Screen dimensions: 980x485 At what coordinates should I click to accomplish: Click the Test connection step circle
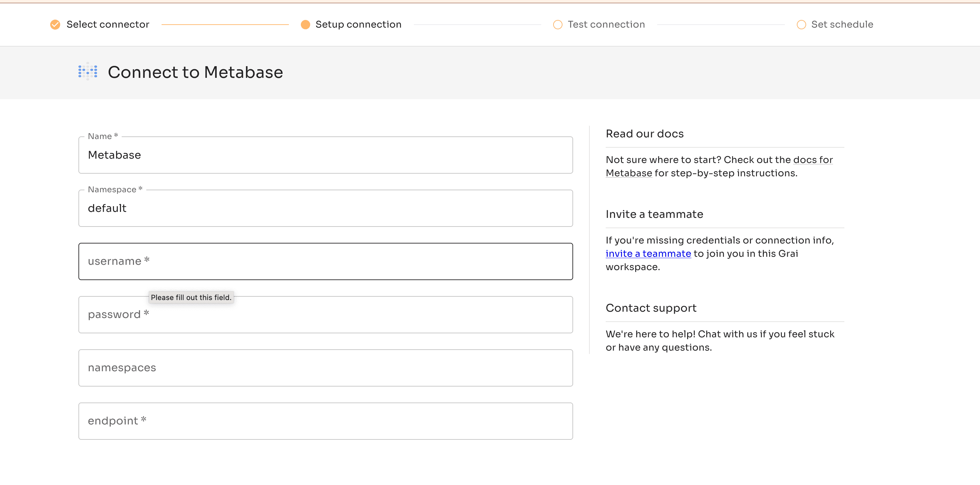(x=557, y=25)
